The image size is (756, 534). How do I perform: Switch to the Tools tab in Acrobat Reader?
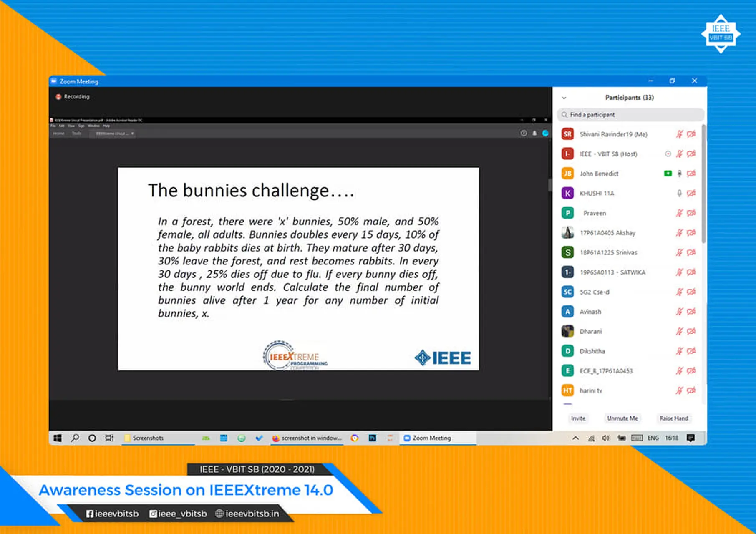pyautogui.click(x=76, y=133)
